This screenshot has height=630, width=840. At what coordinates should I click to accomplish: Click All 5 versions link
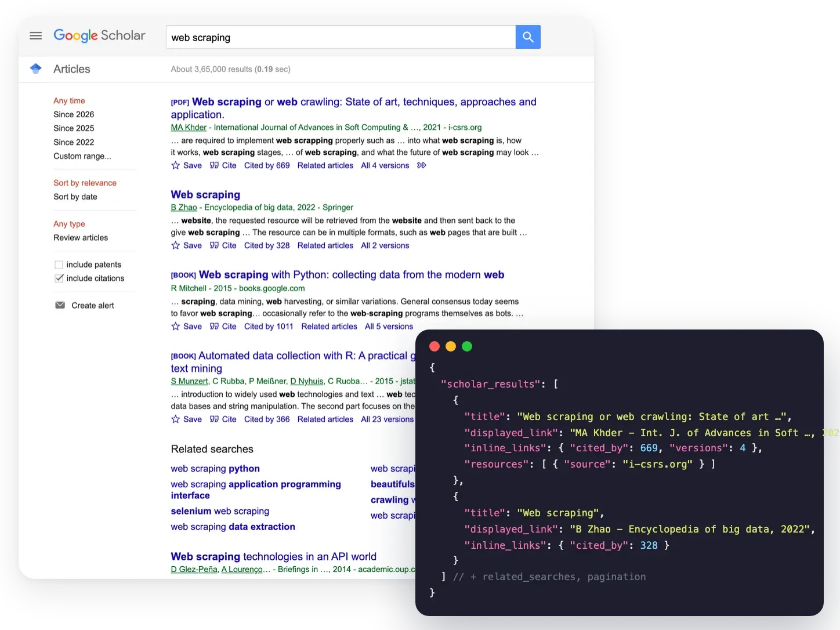pyautogui.click(x=389, y=327)
